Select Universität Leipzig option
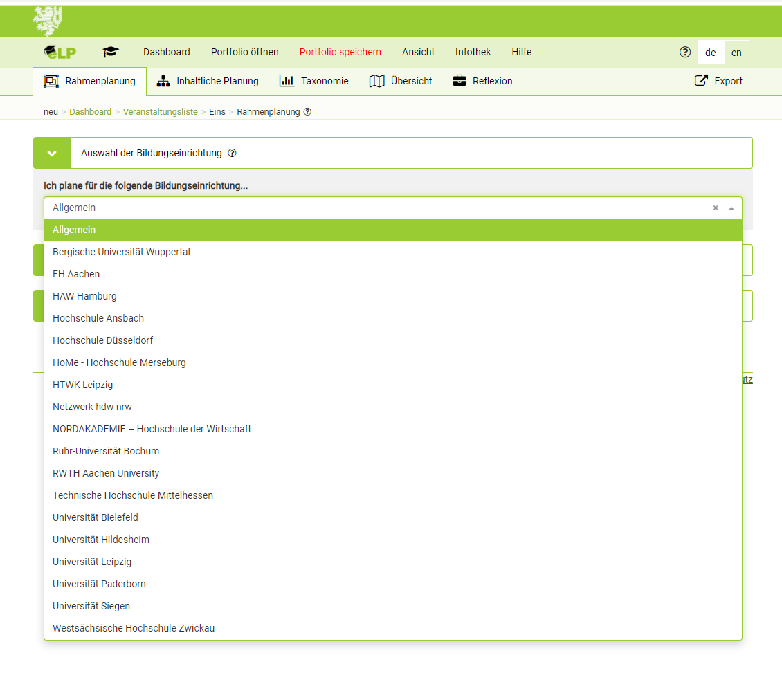This screenshot has height=700, width=782. [x=393, y=562]
